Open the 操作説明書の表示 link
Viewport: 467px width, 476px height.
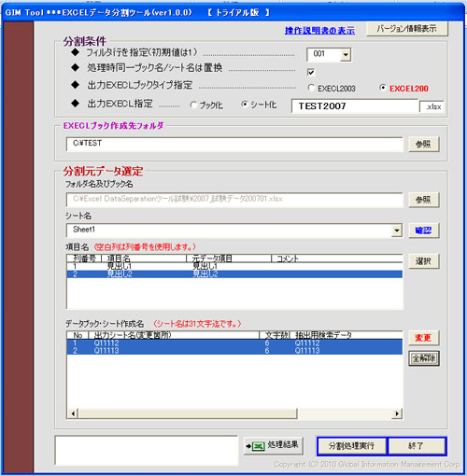pos(319,31)
